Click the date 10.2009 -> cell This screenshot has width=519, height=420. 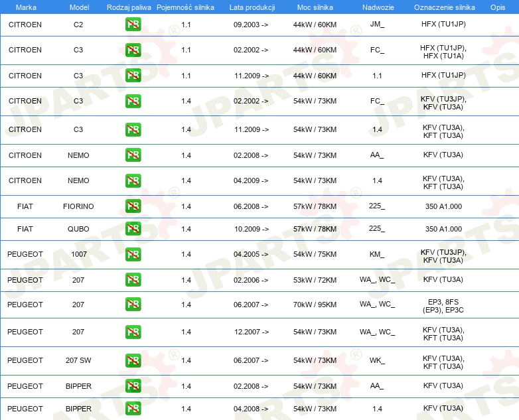252,229
